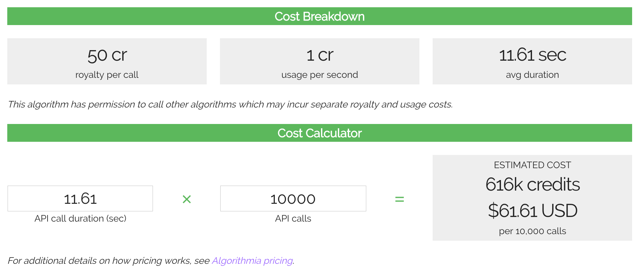Image resolution: width=644 pixels, height=275 pixels.
Task: Click the API call duration (sec) label
Action: (80, 219)
